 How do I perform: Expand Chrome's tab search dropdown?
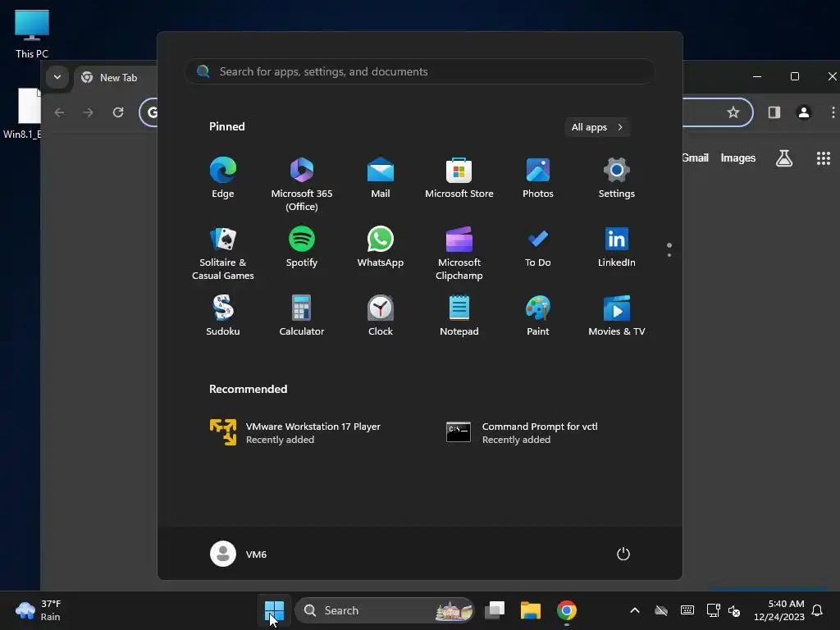57,77
